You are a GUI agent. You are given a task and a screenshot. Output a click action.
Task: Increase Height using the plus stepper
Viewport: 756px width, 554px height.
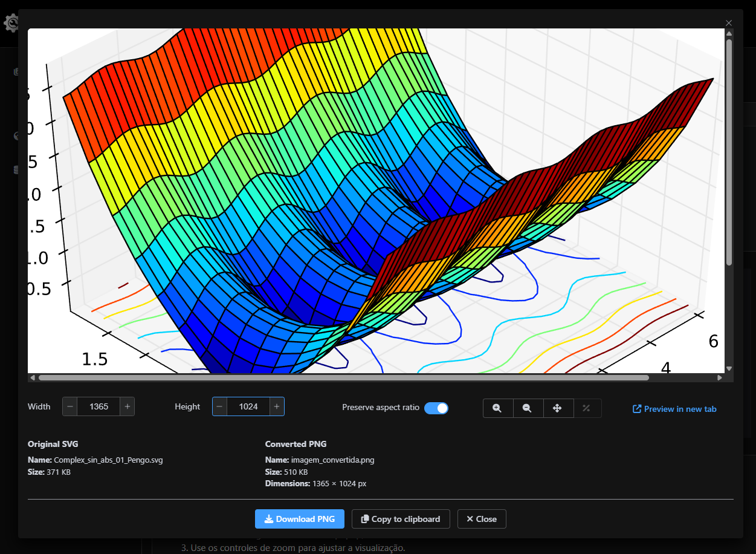click(x=277, y=406)
